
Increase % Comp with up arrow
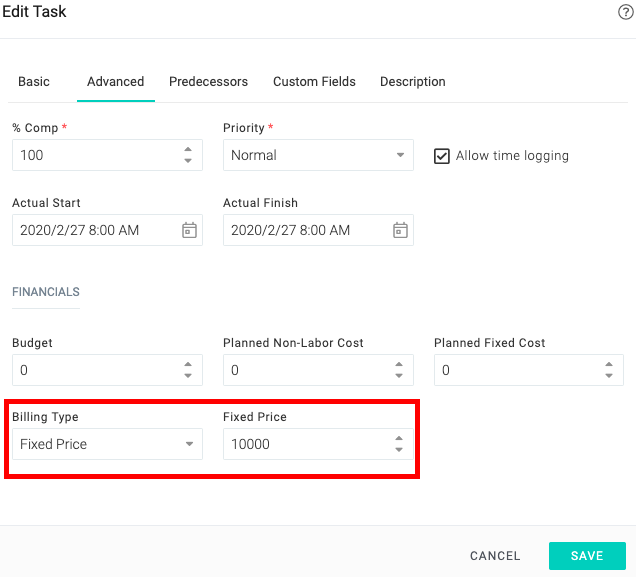tap(188, 149)
